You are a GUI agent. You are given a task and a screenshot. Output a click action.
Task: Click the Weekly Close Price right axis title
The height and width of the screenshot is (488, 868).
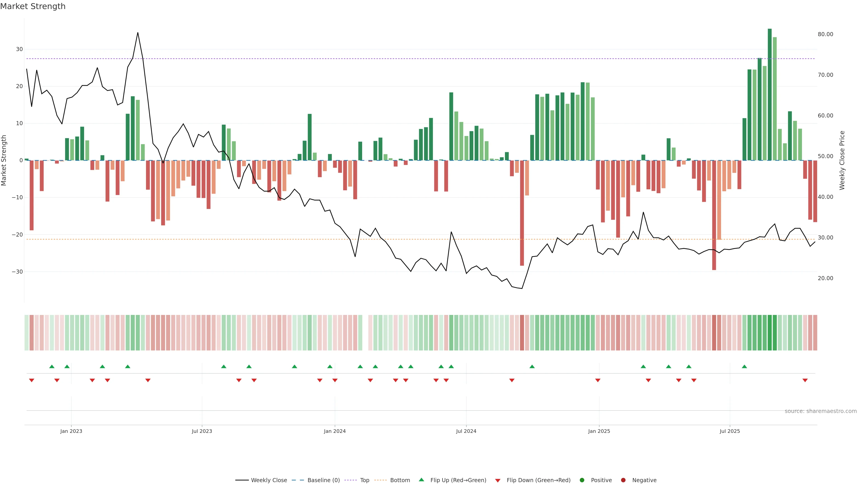coord(842,160)
